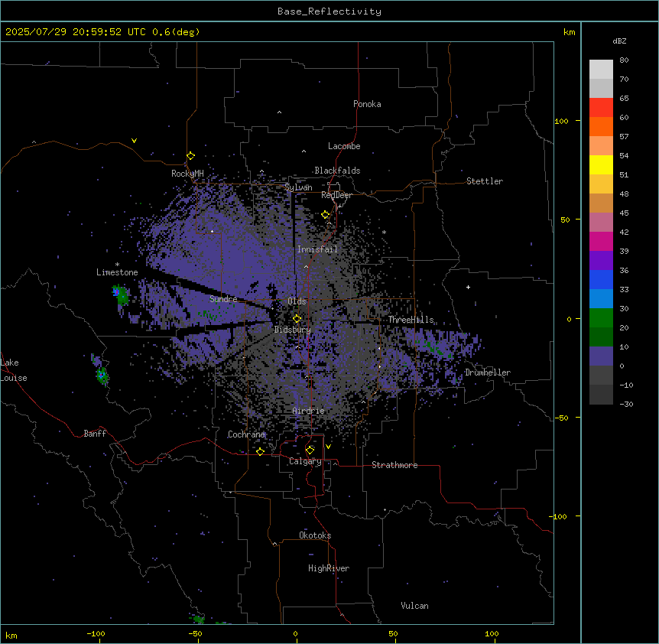Click the 80 value atop the dBZ scale
The width and height of the screenshot is (659, 644).
[624, 60]
